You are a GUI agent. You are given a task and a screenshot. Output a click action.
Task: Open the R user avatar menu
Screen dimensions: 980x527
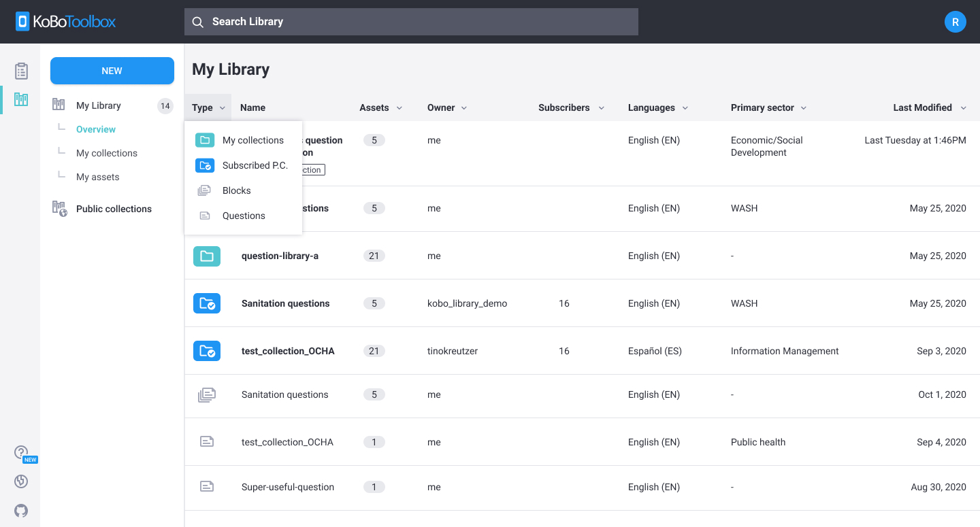[955, 22]
